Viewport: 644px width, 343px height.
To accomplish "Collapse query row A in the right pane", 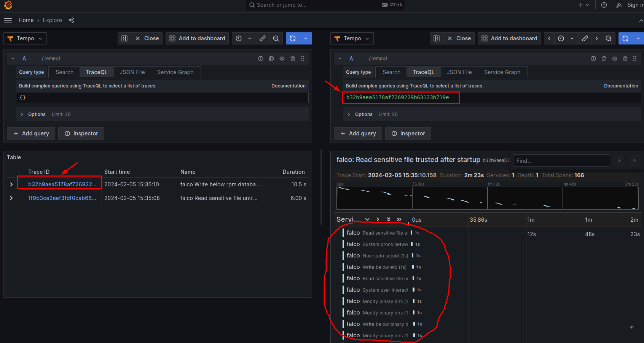I will click(x=340, y=59).
